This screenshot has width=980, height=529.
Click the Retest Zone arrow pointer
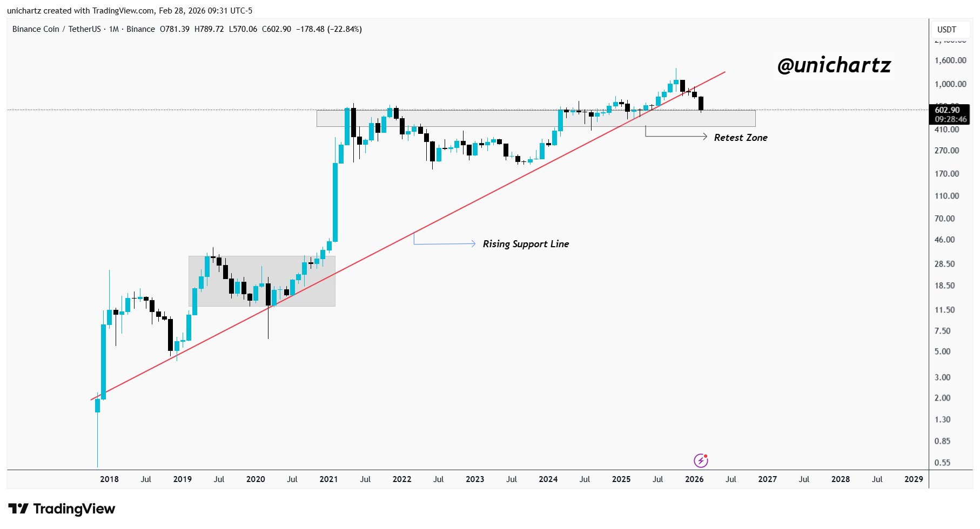[703, 137]
